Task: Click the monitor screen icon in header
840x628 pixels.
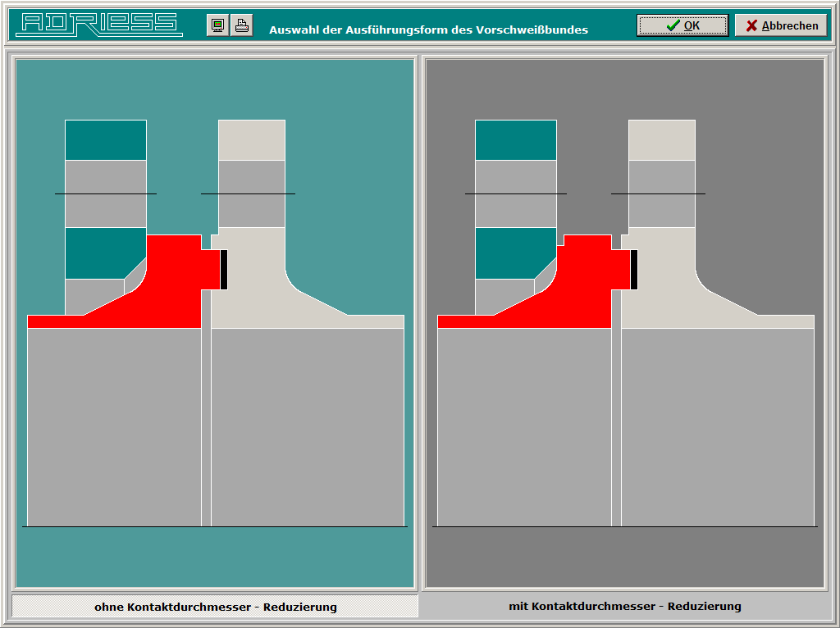Action: click(217, 25)
